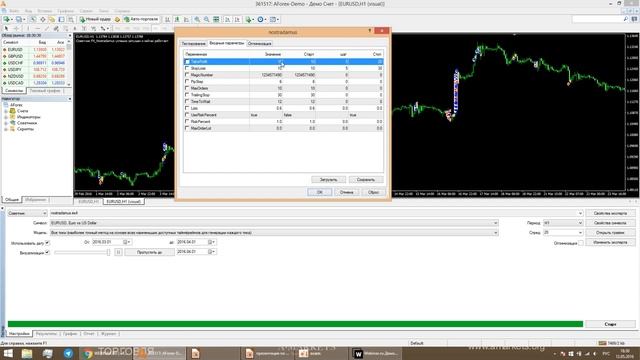Image resolution: width=640 pixels, height=360 pixels.
Task: Toggle the Market Watch window icon
Action: click(x=33, y=19)
